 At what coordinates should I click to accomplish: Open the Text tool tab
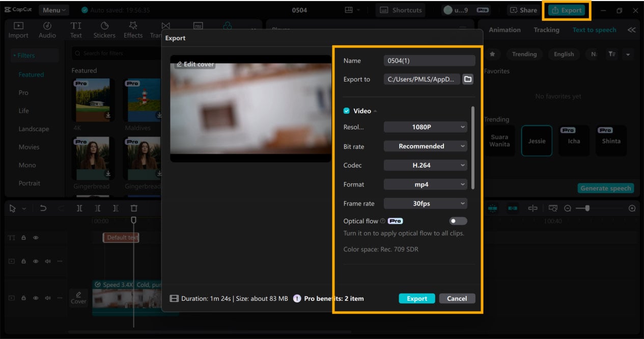pos(76,30)
